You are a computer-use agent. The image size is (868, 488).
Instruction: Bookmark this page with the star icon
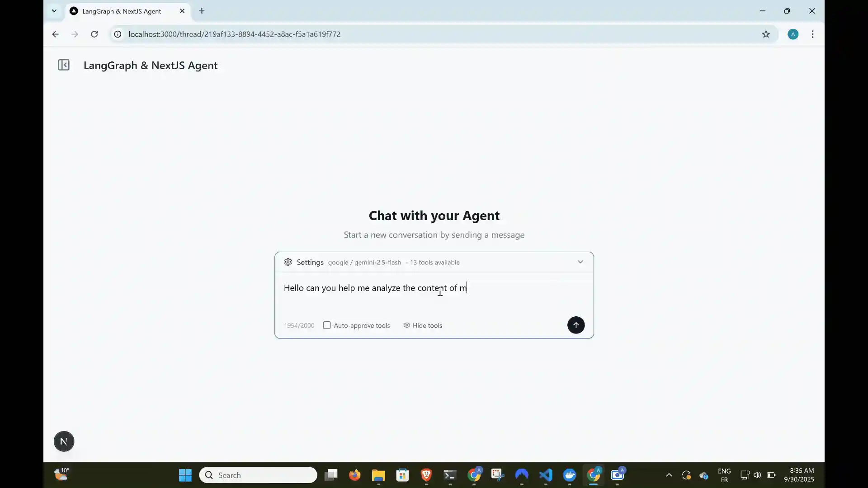tap(766, 34)
